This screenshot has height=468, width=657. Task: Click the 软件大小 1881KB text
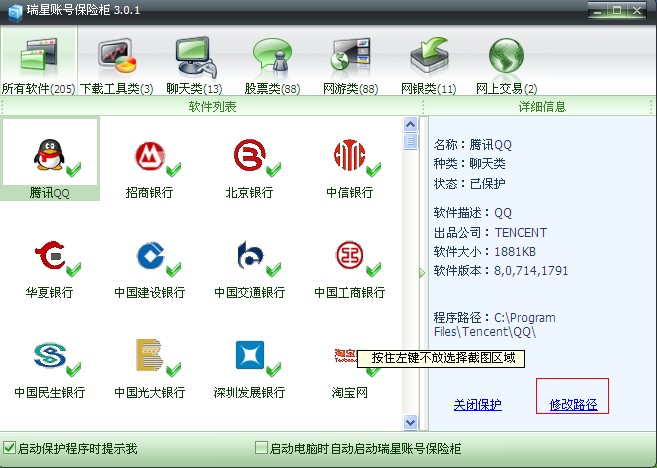click(485, 251)
